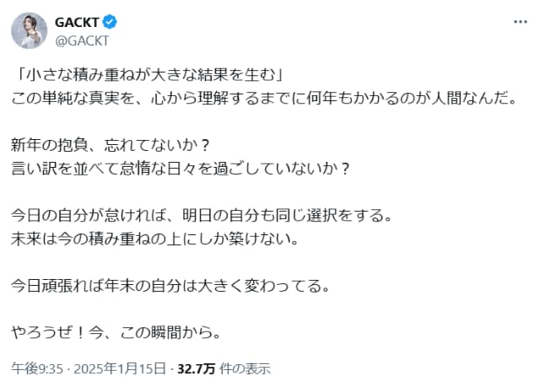Click the line starting with 未来は今の積み重ね
The height and width of the screenshot is (392, 540).
pyautogui.click(x=155, y=237)
